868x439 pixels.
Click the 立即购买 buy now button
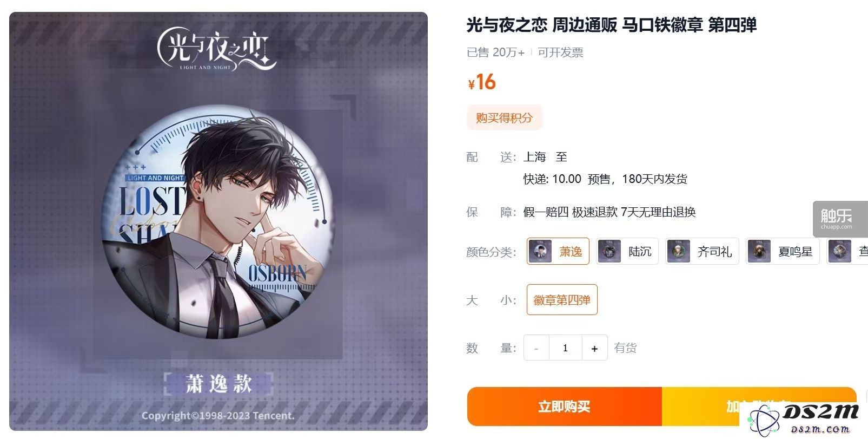pyautogui.click(x=564, y=407)
